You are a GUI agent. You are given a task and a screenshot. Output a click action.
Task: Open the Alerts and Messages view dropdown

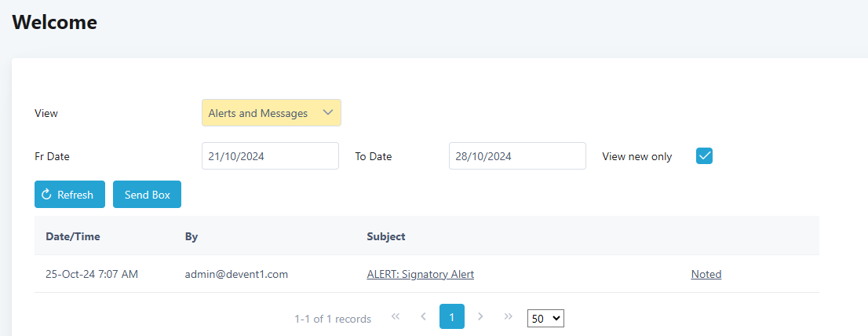pyautogui.click(x=271, y=113)
